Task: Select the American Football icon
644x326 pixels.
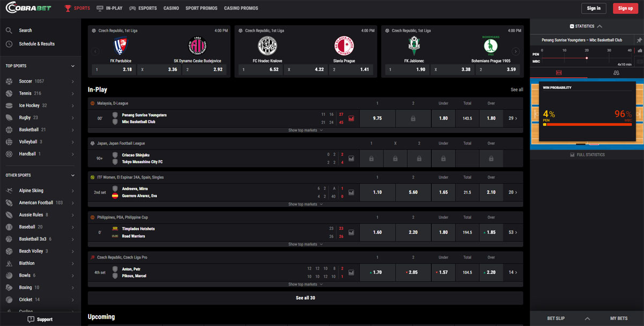Action: [9, 203]
